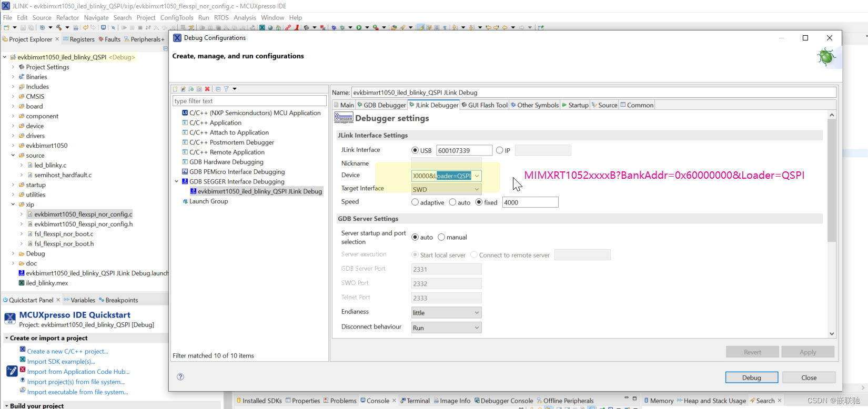Click the Duplicate launch configuration icon
This screenshot has width=868, height=409.
199,89
